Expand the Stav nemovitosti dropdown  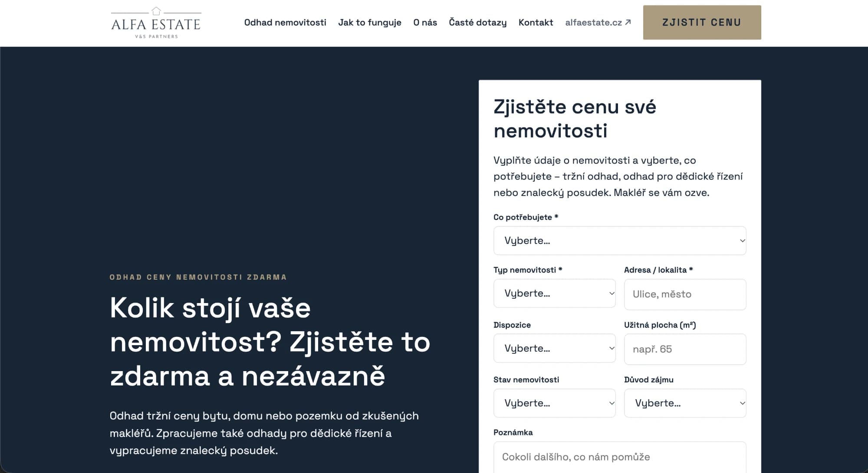point(554,403)
